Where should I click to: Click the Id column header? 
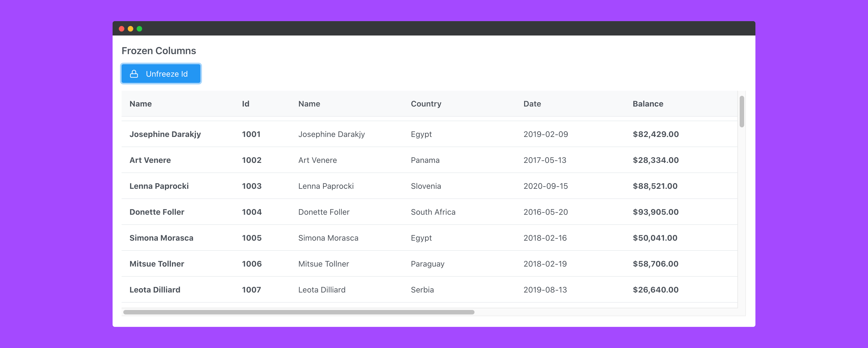[x=245, y=104]
